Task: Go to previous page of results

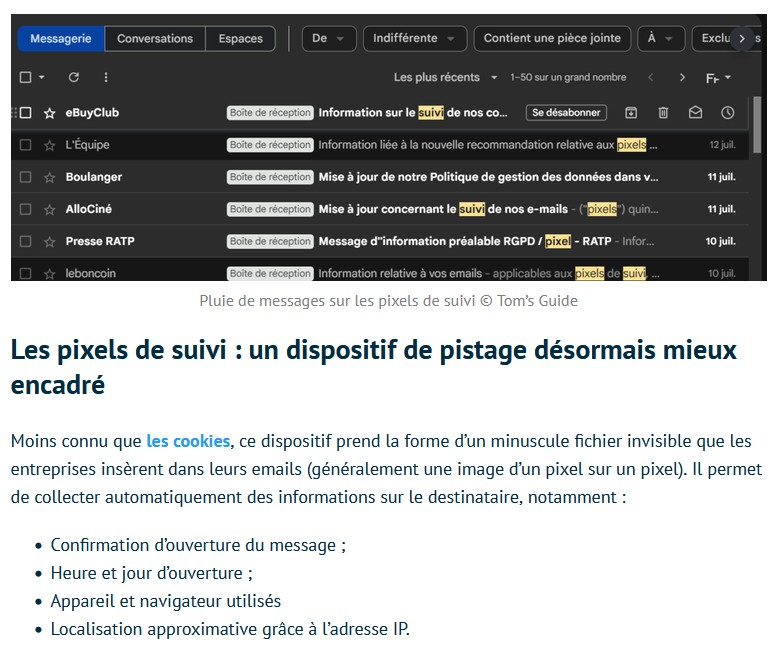Action: 651,77
